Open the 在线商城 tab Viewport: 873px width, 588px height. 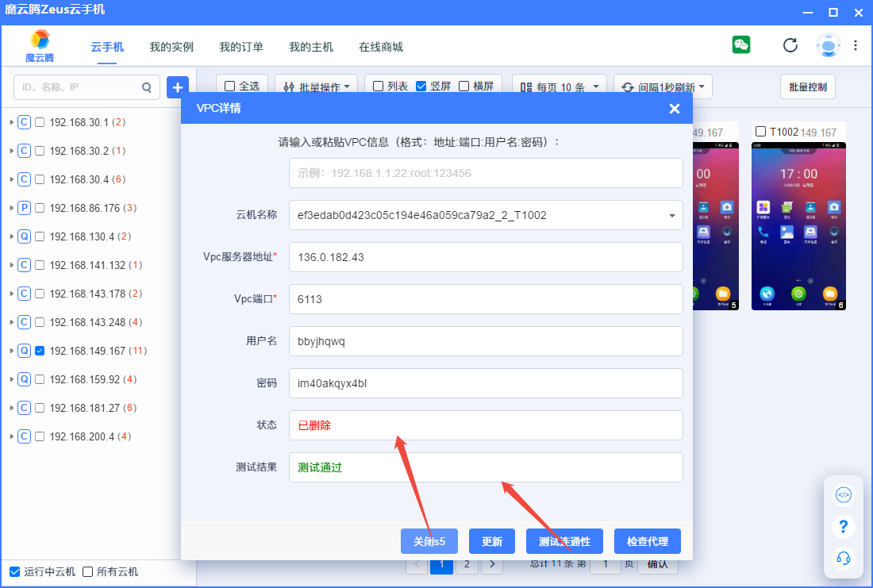tap(381, 47)
